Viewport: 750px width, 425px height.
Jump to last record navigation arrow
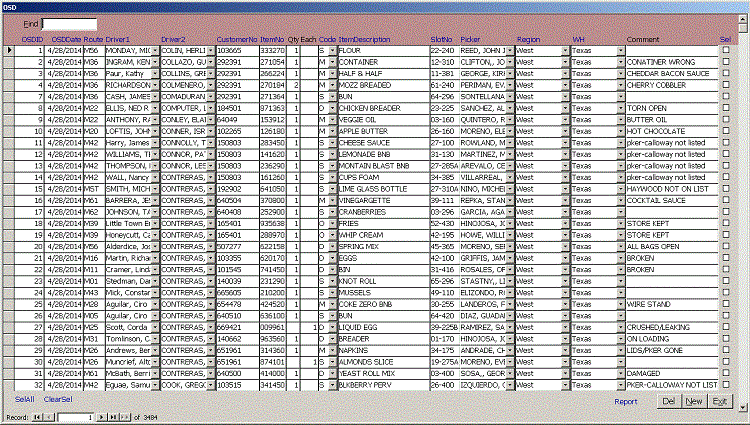112,415
